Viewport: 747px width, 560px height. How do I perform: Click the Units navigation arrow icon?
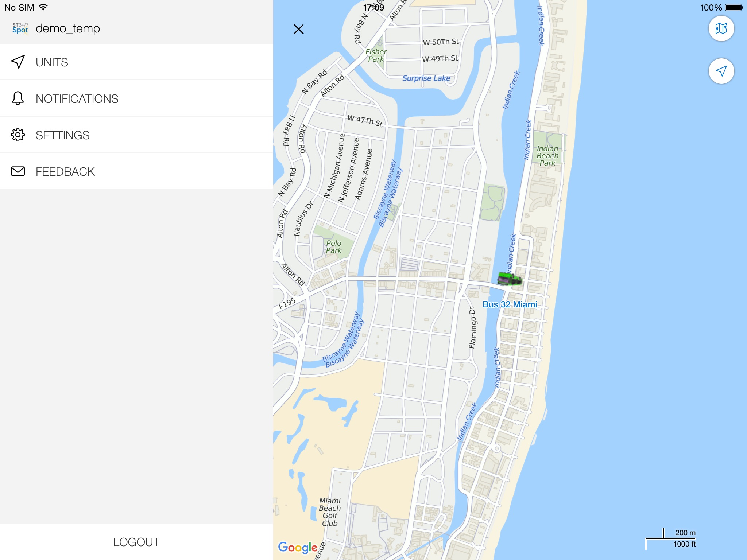click(18, 62)
